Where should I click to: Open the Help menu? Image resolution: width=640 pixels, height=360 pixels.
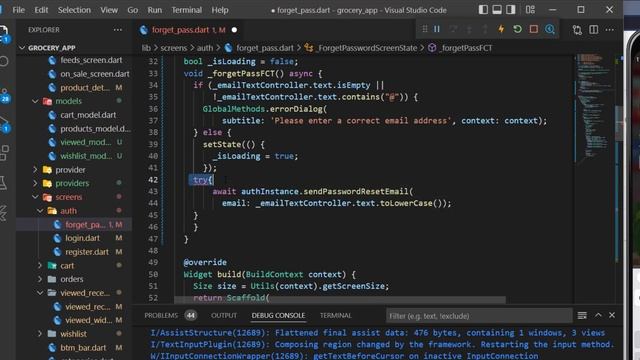[x=220, y=10]
